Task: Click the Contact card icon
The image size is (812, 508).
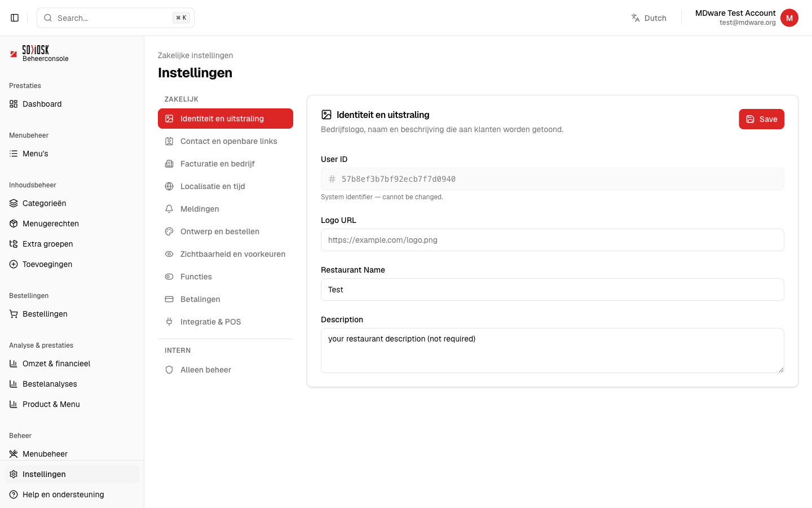Action: [x=169, y=141]
